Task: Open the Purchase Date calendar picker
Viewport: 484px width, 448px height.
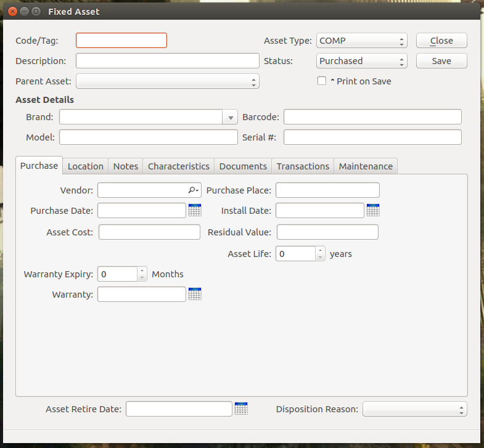Action: tap(195, 210)
